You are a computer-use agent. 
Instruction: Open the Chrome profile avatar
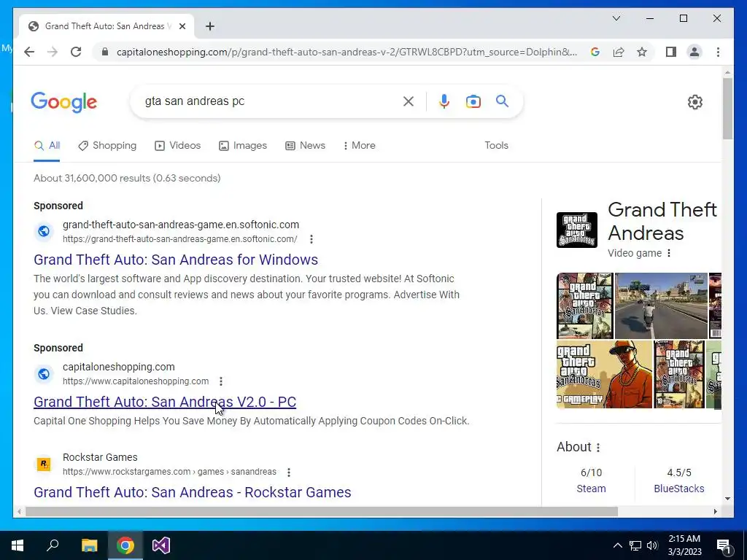coord(694,52)
